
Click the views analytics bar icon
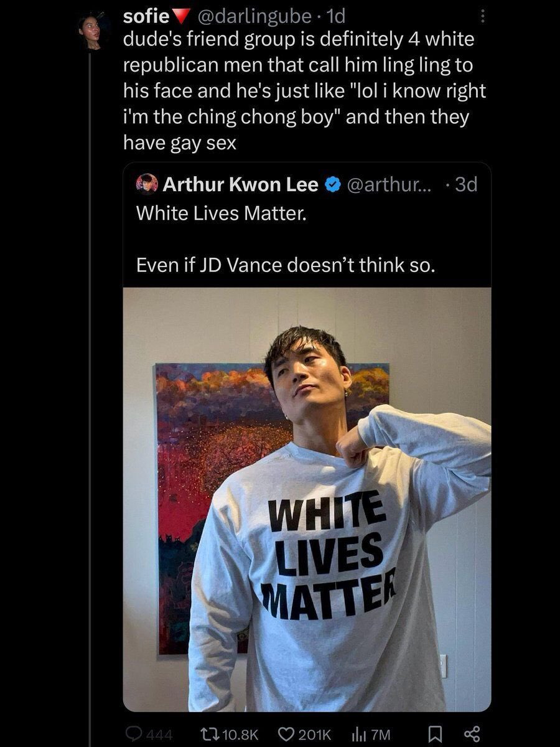(359, 735)
